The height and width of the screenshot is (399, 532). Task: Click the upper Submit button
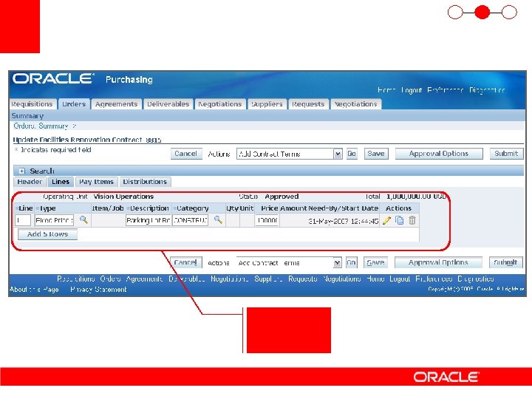click(506, 154)
